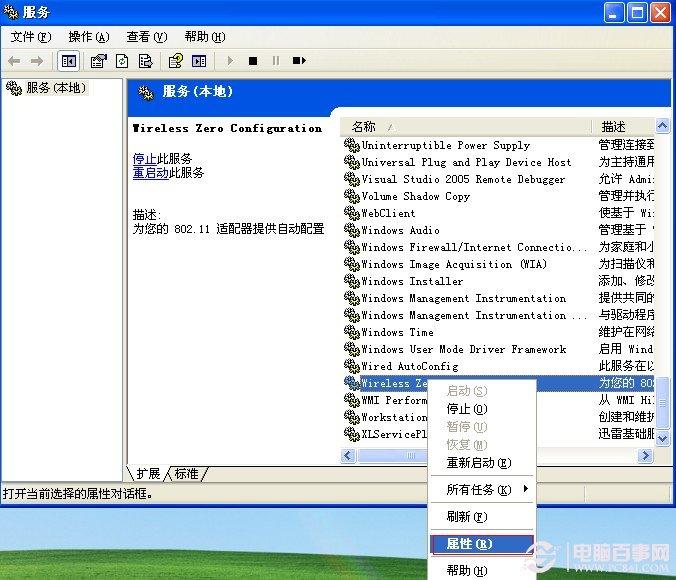676x580 pixels.
Task: Click gear icon of Windows Time service
Action: click(x=352, y=332)
